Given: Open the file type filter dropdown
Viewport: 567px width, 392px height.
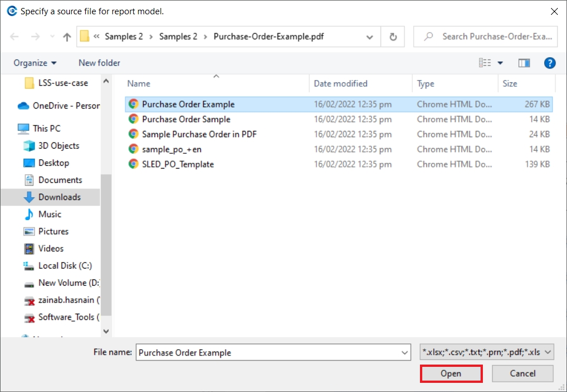Looking at the screenshot, I should click(x=486, y=353).
